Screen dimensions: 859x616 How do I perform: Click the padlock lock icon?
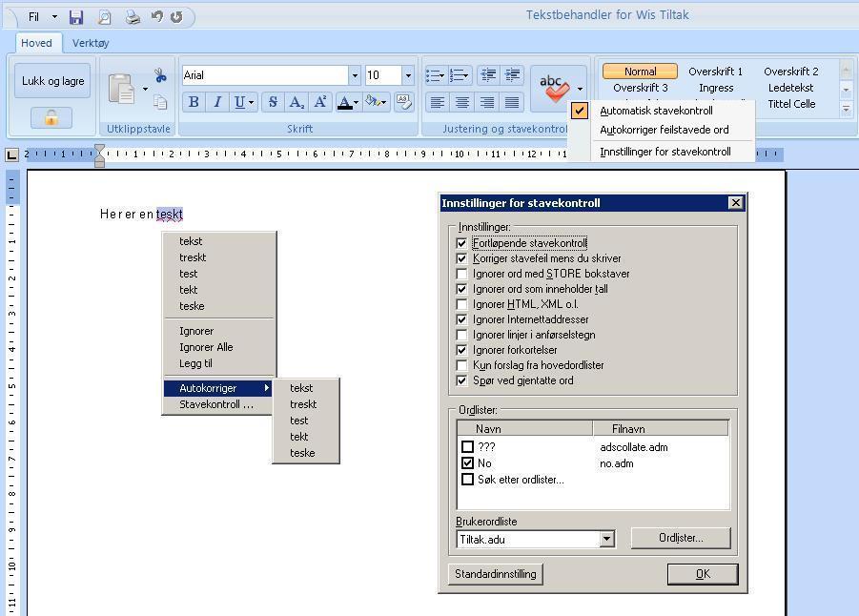51,117
